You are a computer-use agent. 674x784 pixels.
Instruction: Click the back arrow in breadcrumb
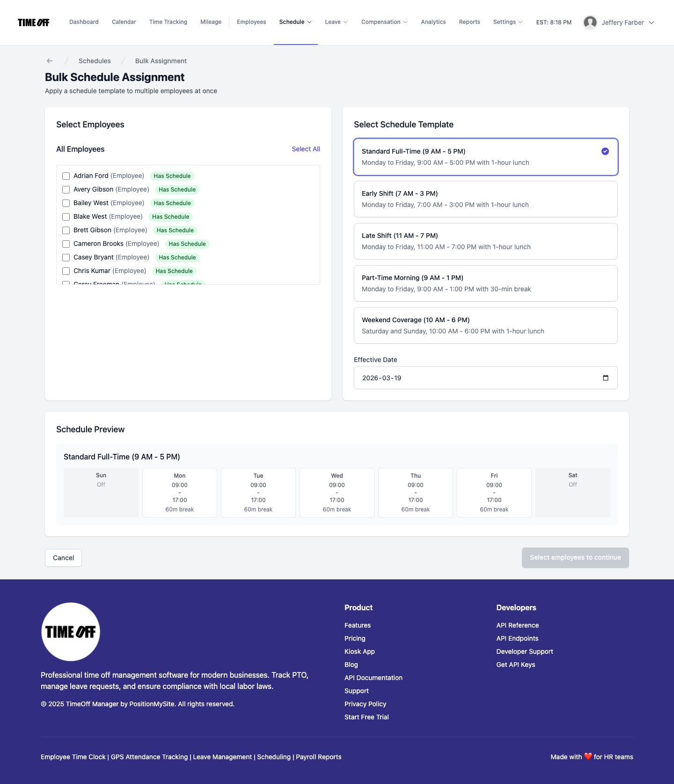pos(50,61)
